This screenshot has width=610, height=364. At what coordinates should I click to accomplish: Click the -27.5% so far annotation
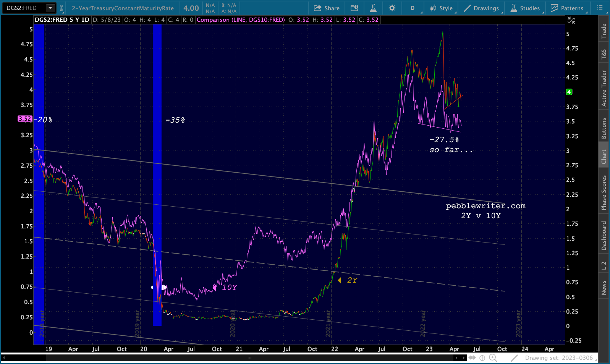click(x=451, y=145)
